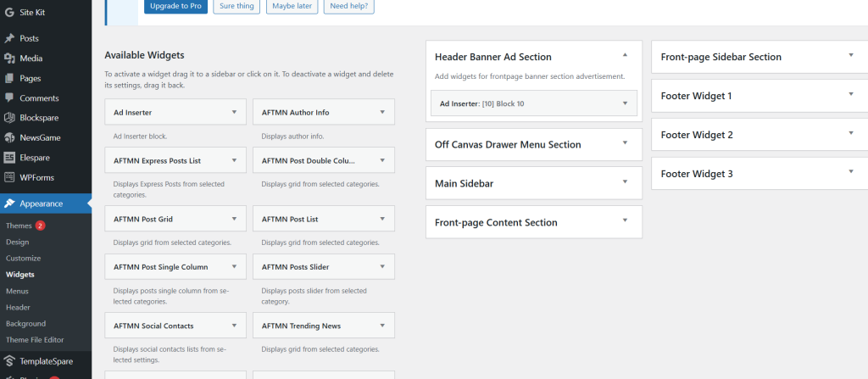The height and width of the screenshot is (379, 868).
Task: Open Theme File Editor link
Action: pos(36,339)
